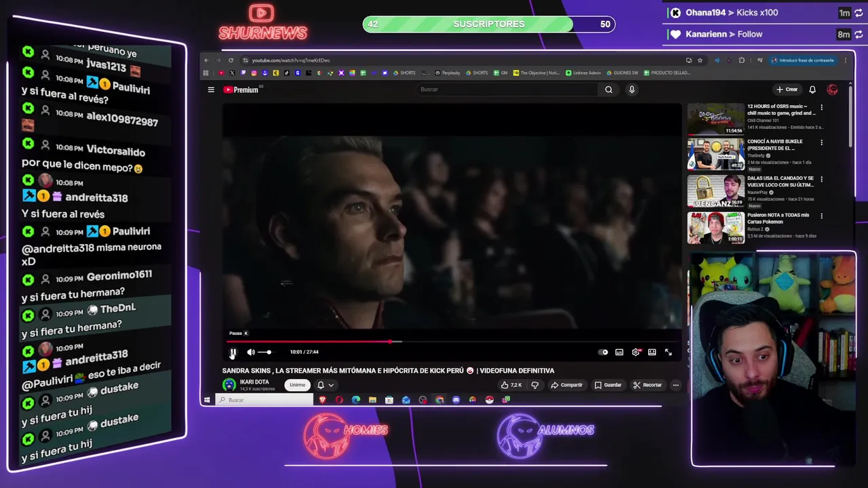Toggle YouTube autoplay switch

(x=603, y=352)
